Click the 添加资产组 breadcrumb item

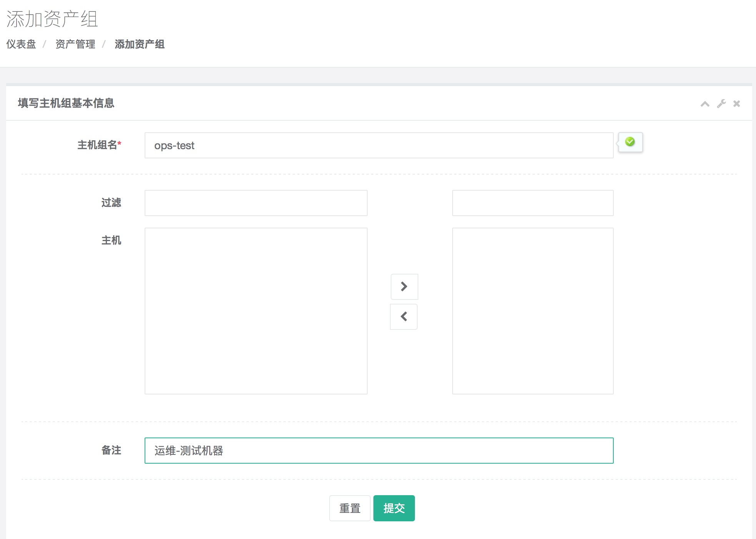click(140, 44)
